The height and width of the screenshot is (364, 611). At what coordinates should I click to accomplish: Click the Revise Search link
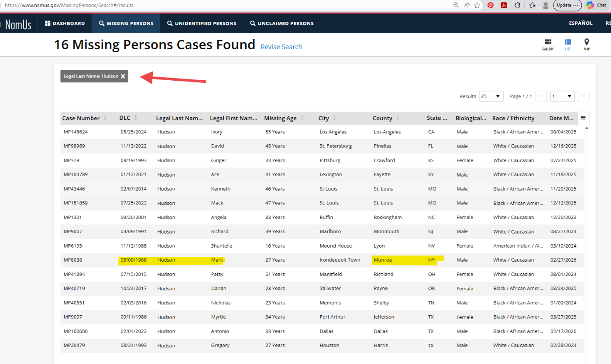[x=281, y=47]
